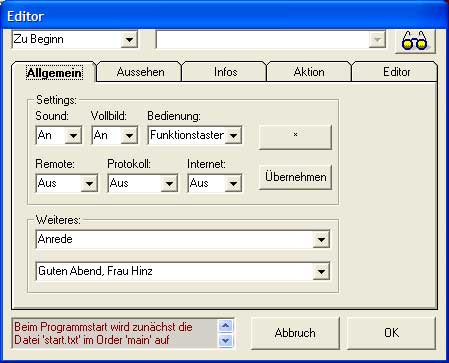Click the Abbruch button
The width and height of the screenshot is (449, 363).
295,333
